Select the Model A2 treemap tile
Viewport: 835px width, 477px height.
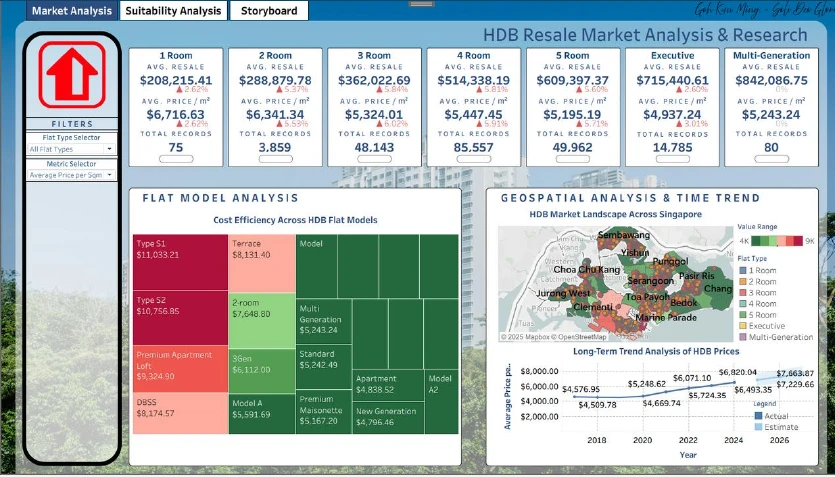point(441,401)
